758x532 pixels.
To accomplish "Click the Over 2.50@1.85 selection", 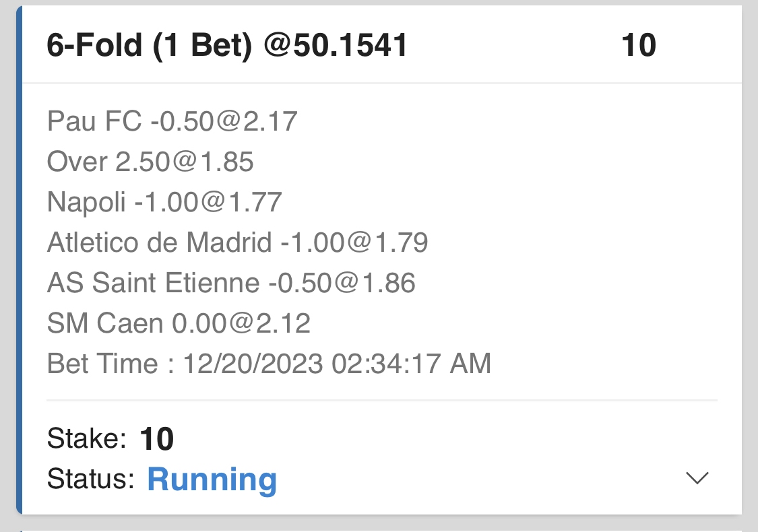I will (x=150, y=162).
